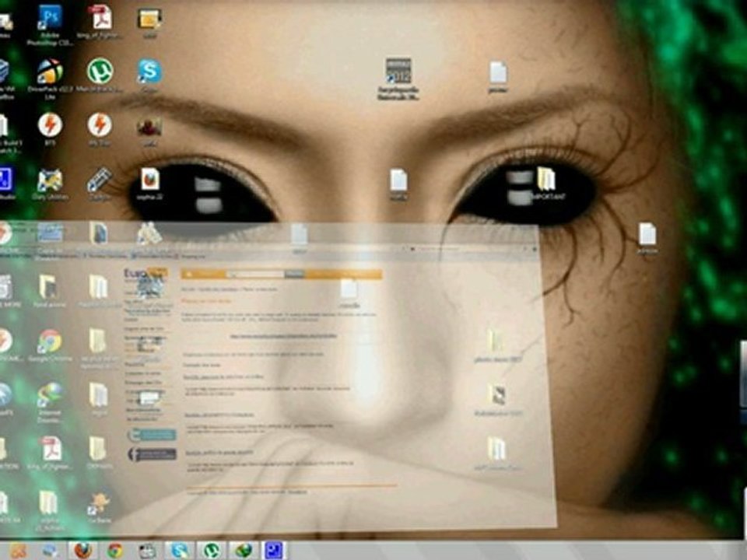Click the blue square app taskbar icon
747x560 pixels.
coord(275,551)
